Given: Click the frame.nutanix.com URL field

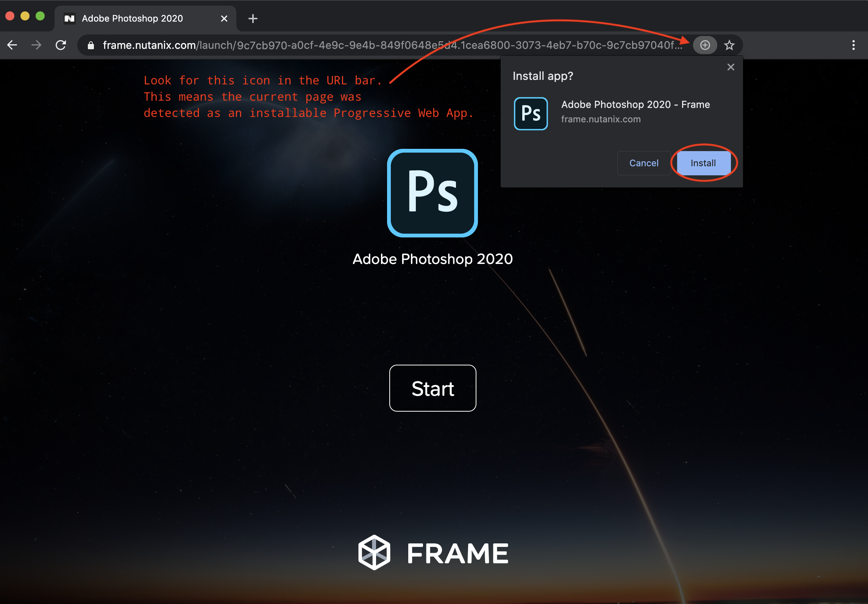Looking at the screenshot, I should point(379,45).
